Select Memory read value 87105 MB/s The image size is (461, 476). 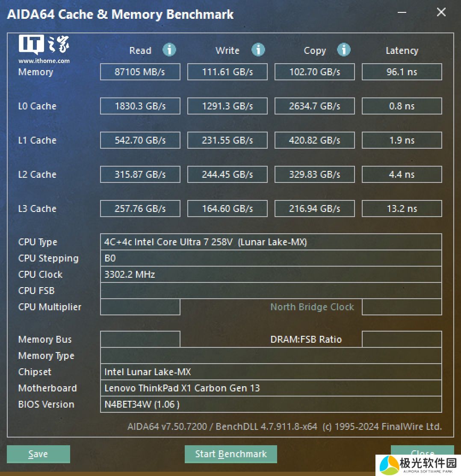click(x=140, y=72)
